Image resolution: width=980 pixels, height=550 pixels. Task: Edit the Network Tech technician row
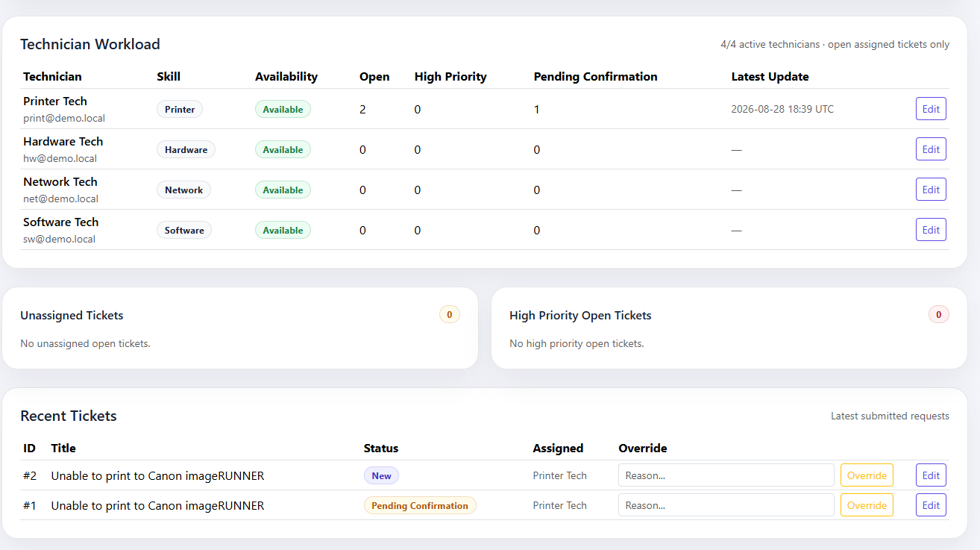click(x=931, y=190)
